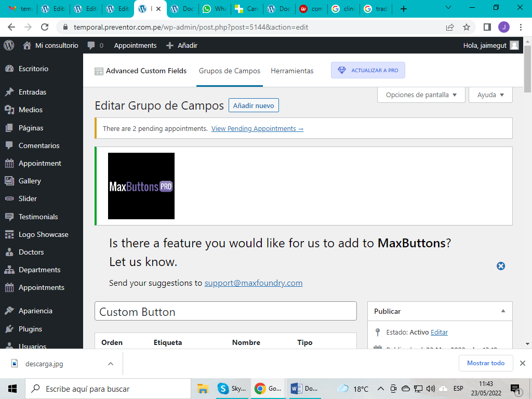
Task: Switch to the Herramientas tab
Action: 292,71
